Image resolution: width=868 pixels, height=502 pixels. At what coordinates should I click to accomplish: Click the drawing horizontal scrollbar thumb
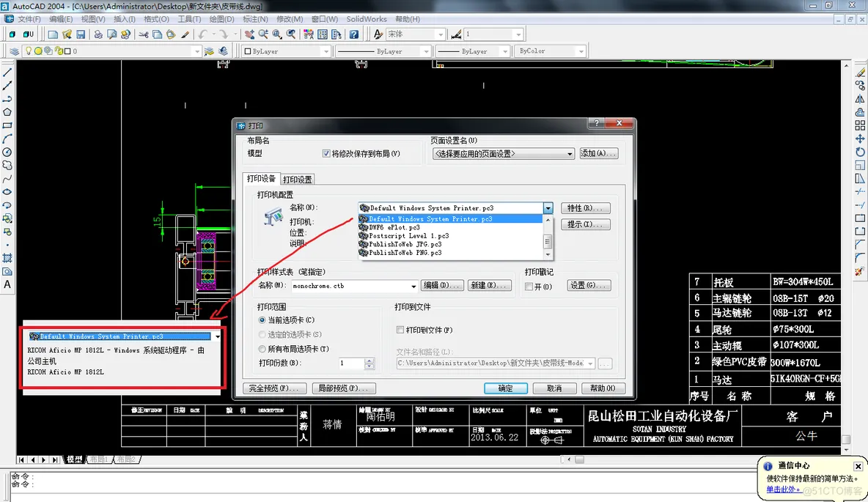point(579,459)
